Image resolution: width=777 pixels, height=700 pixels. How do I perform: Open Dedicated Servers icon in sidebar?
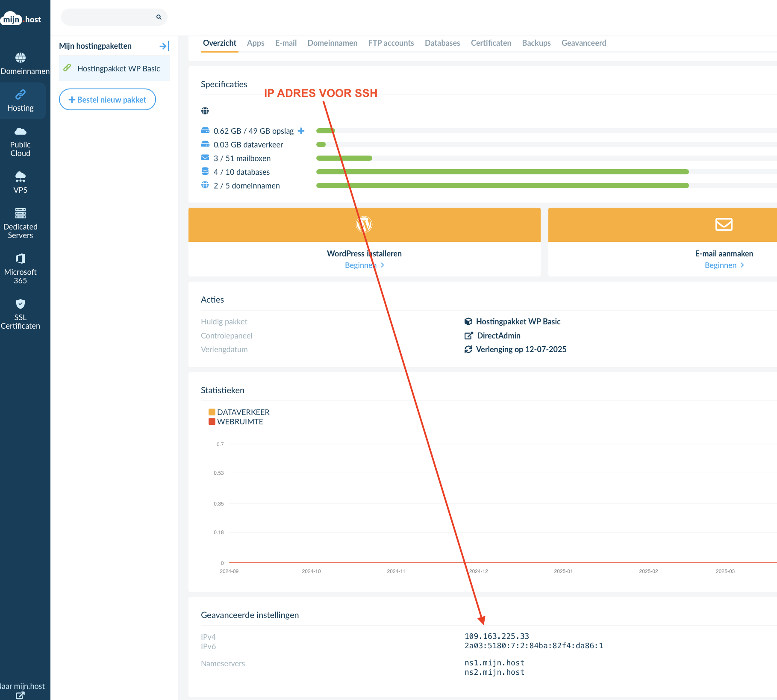[21, 213]
